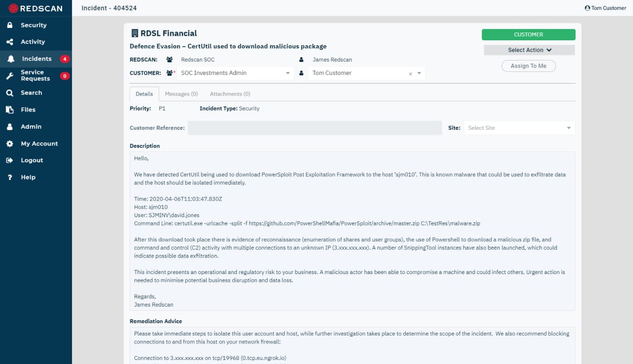Click the group icon beside SOC Investments Admin
The height and width of the screenshot is (364, 633).
[x=170, y=73]
